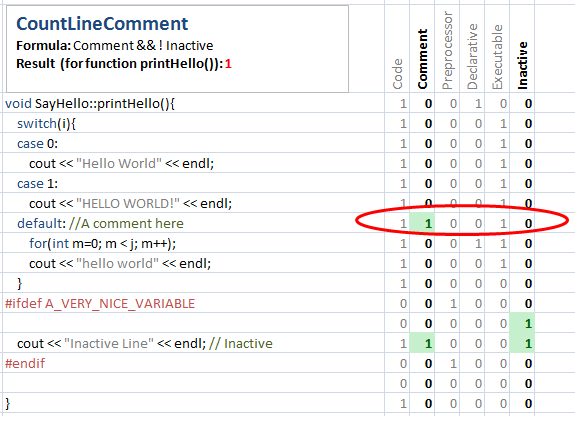Click the green Inactive cell for Inactive Line row
576x425 pixels.
pyautogui.click(x=522, y=343)
